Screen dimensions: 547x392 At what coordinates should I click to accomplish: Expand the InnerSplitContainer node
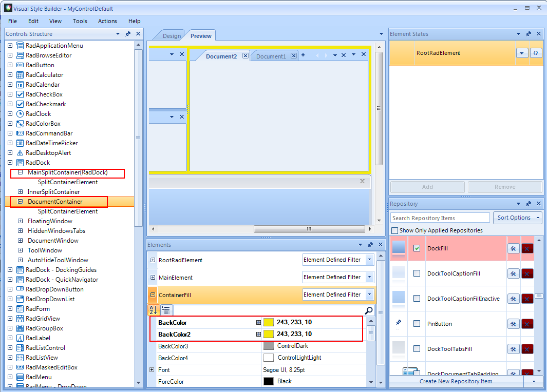(20, 192)
